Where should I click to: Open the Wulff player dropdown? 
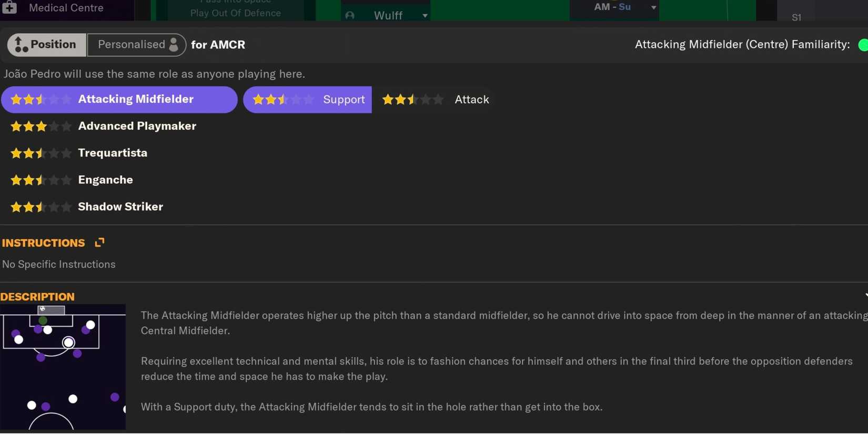[x=425, y=16]
